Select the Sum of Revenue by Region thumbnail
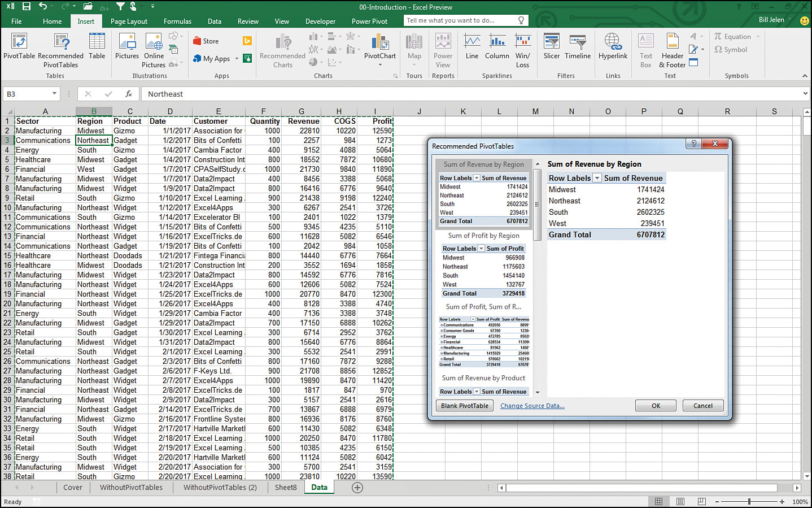Screen dimensions: 812x508 click(x=483, y=193)
